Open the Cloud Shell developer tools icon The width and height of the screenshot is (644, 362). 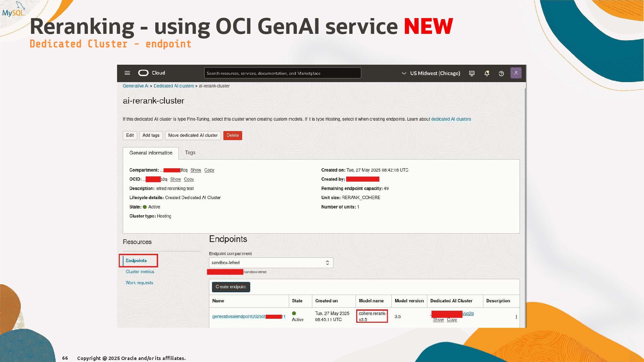472,73
